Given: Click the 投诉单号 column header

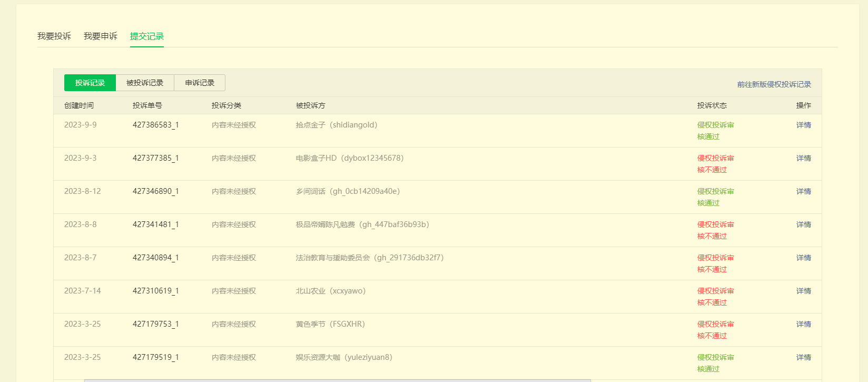Looking at the screenshot, I should point(147,105).
